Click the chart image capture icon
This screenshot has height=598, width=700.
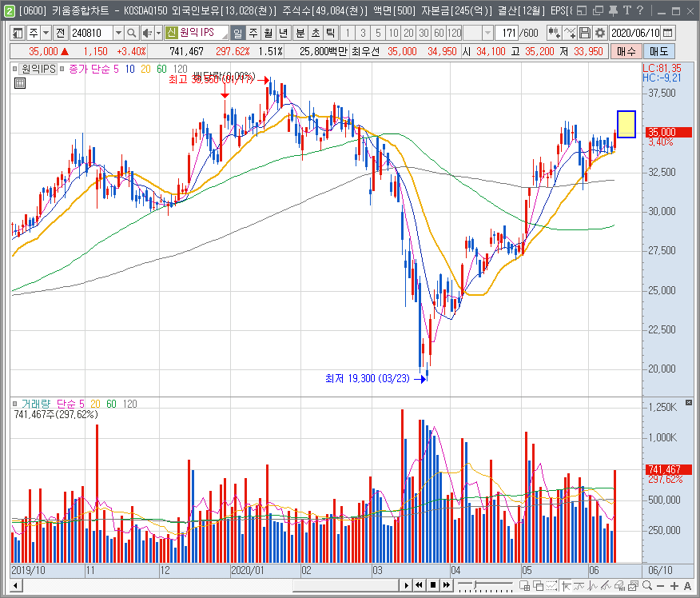pos(633,585)
